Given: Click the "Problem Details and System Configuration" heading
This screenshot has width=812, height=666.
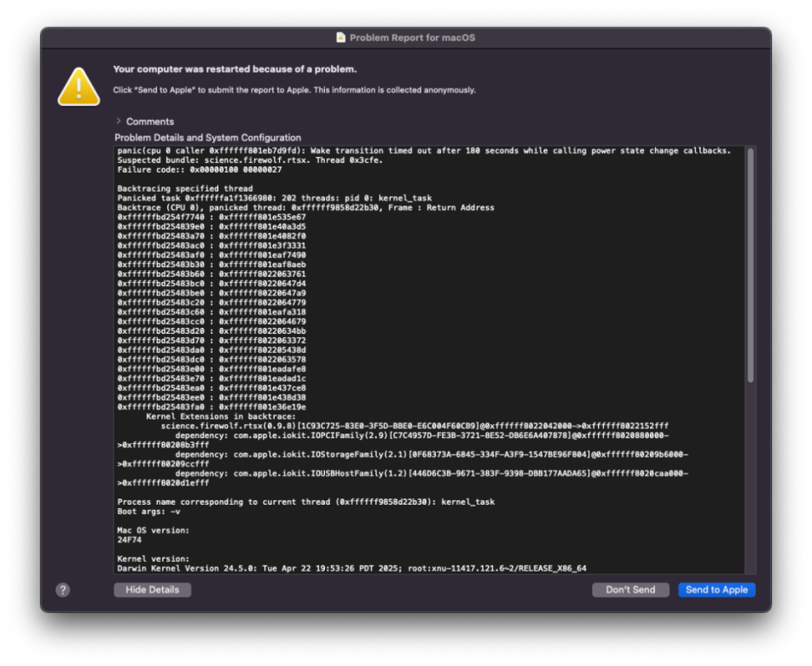Looking at the screenshot, I should [208, 138].
